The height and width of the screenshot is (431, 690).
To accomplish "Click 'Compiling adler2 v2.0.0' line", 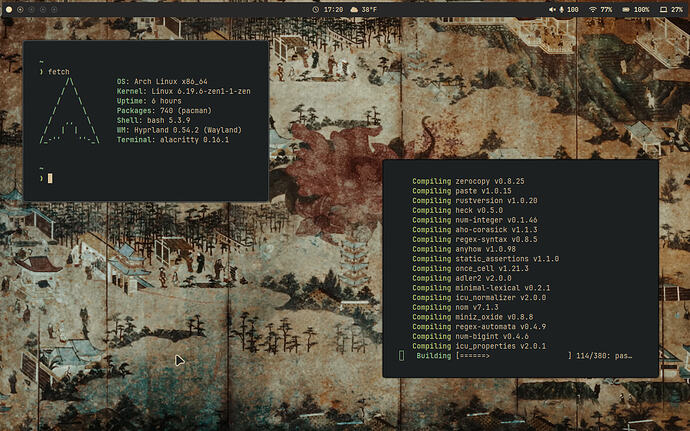I will (x=462, y=278).
